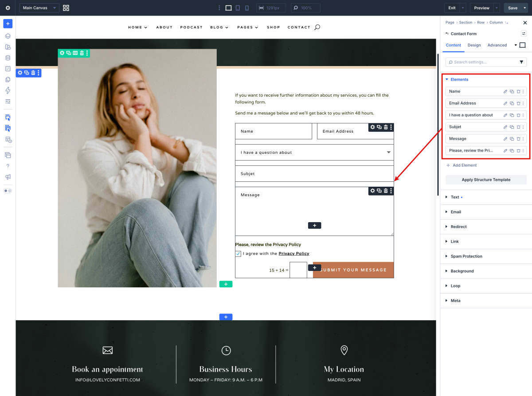532x396 pixels.
Task: Click the Apply Structure Template button
Action: [486, 180]
